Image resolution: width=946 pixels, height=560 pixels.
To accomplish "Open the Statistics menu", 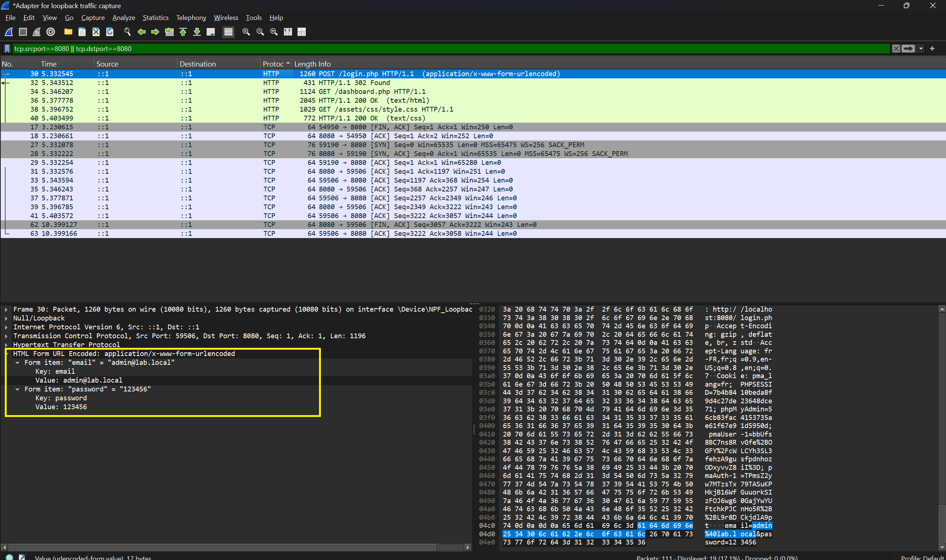I will [155, 18].
